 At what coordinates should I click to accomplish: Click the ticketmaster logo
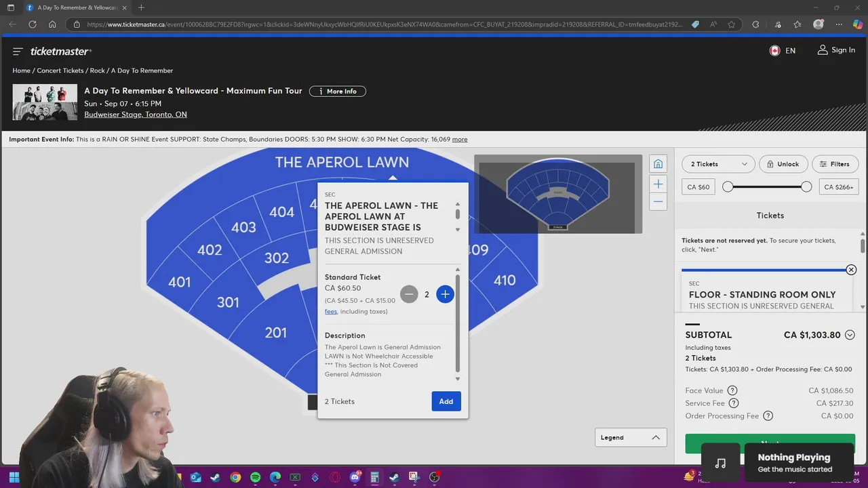click(61, 51)
